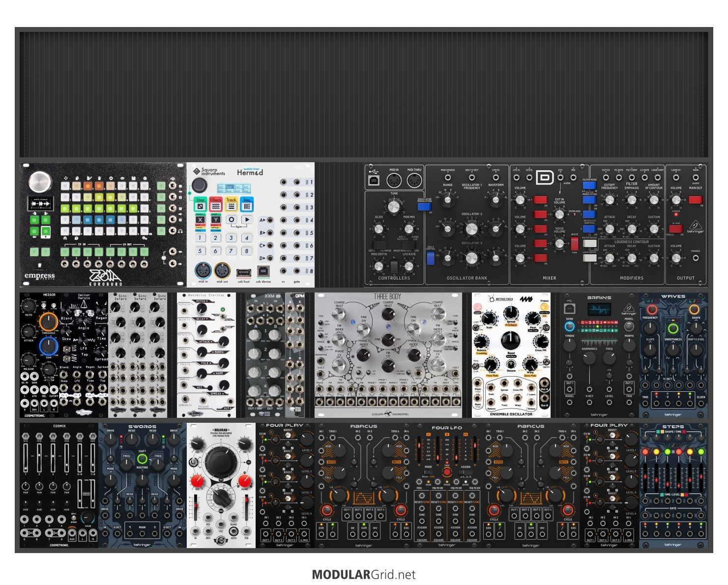Click the eye icon above the ZOIA grid

point(122,178)
